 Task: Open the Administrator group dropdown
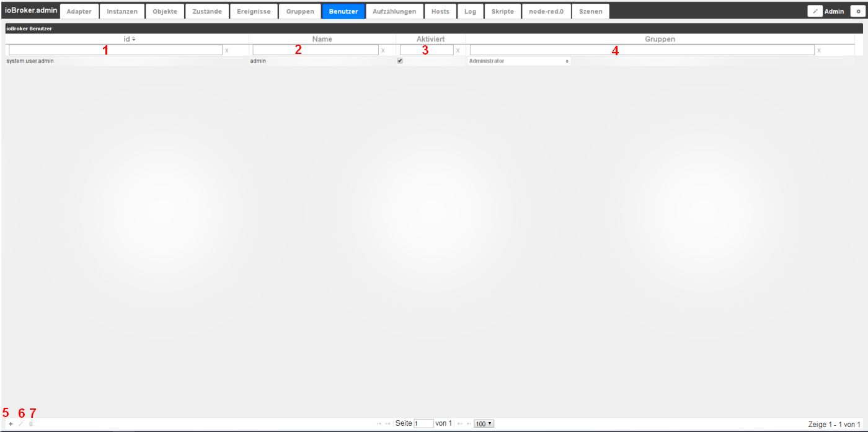[x=518, y=61]
